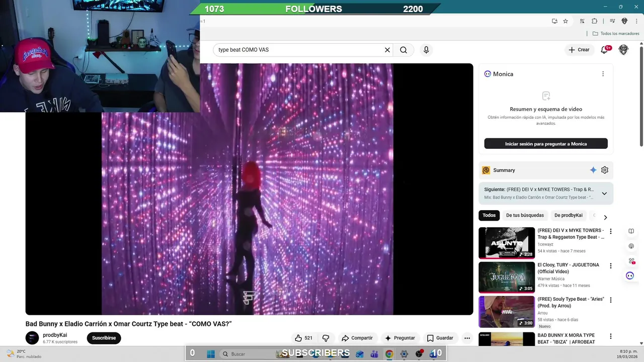Select De tus búsquedas chip
Image resolution: width=644 pixels, height=362 pixels.
(525, 215)
